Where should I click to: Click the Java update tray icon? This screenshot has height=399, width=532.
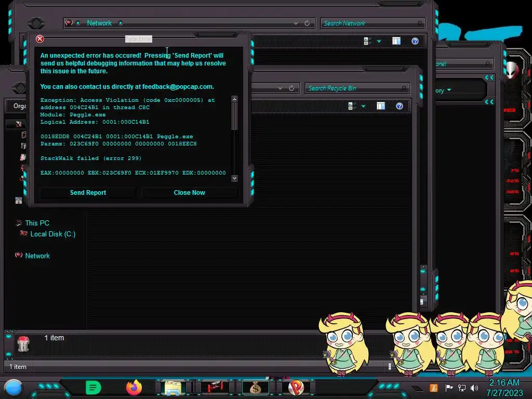pos(433,388)
